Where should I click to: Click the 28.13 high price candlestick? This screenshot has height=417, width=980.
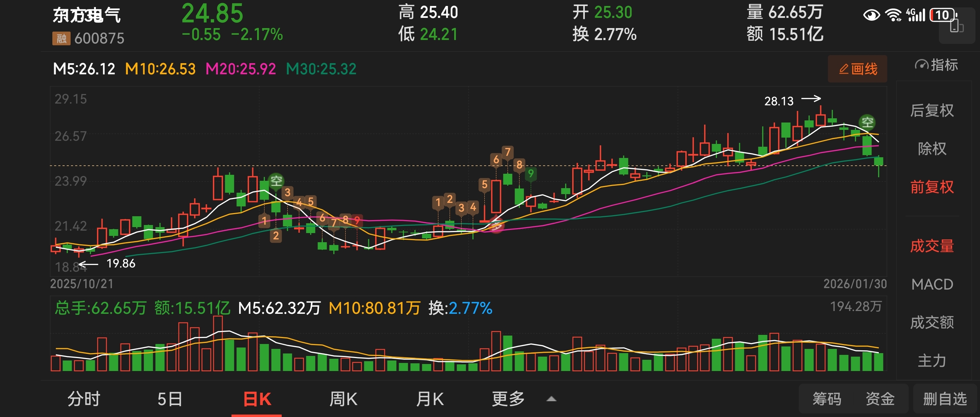coord(821,119)
